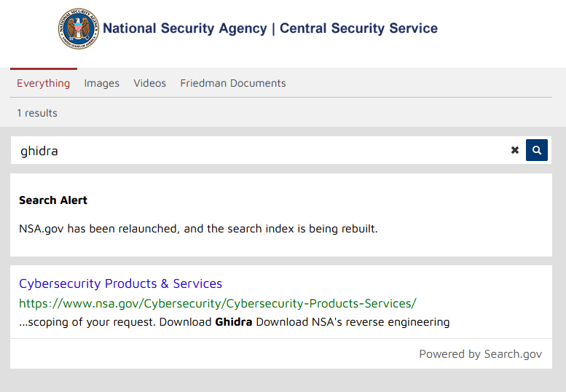Submit search with the magnifying glass button
The width and height of the screenshot is (566, 392).
coord(536,150)
